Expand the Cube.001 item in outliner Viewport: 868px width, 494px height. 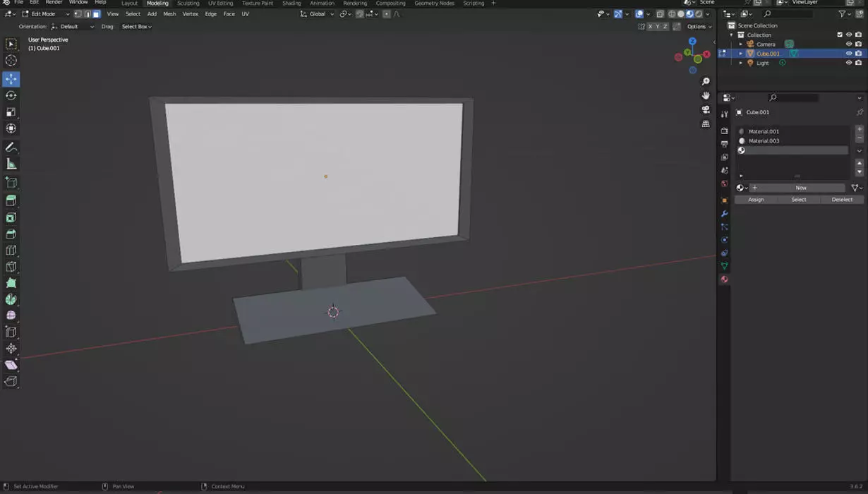[x=740, y=54]
